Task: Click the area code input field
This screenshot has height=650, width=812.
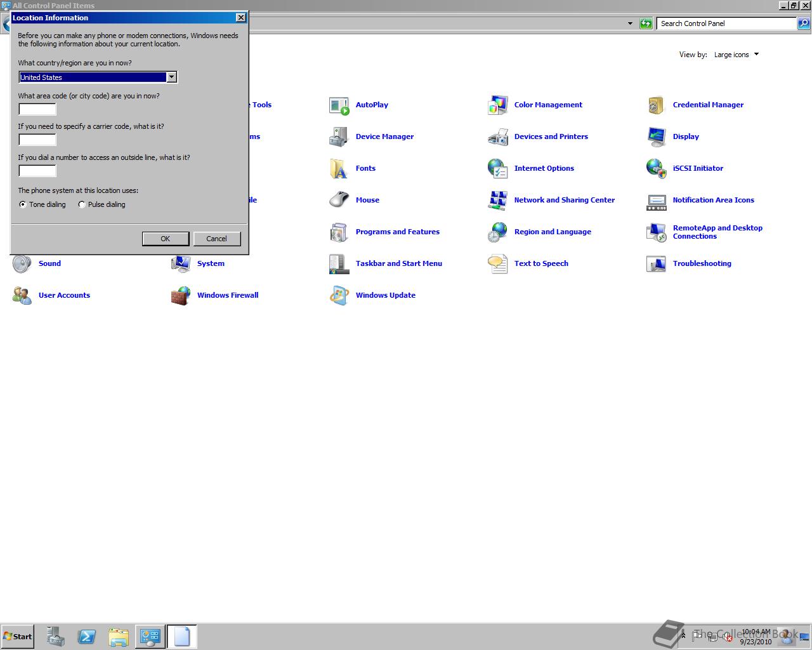Action: 37,109
